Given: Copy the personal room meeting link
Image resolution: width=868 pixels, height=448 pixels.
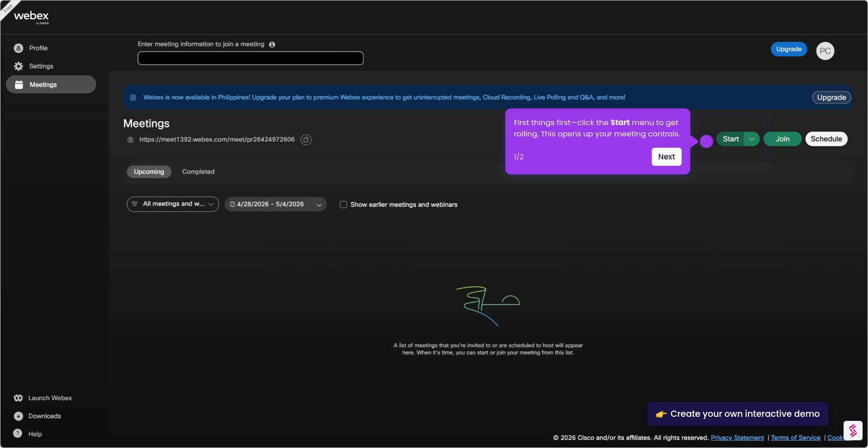Looking at the screenshot, I should click(306, 140).
